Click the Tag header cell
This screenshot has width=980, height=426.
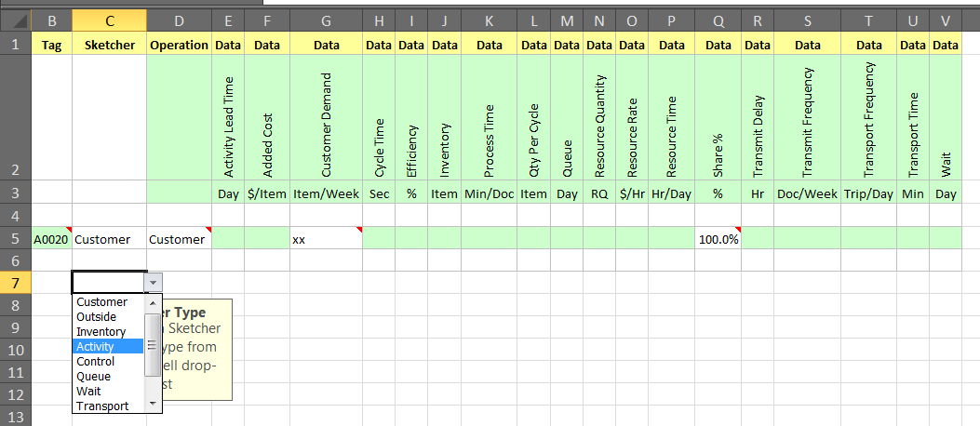(52, 45)
